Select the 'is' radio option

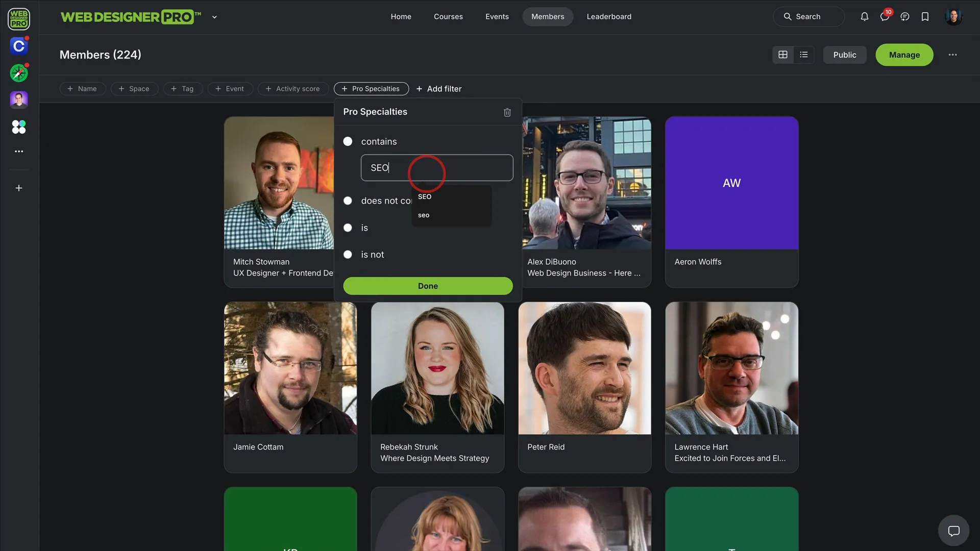click(348, 228)
